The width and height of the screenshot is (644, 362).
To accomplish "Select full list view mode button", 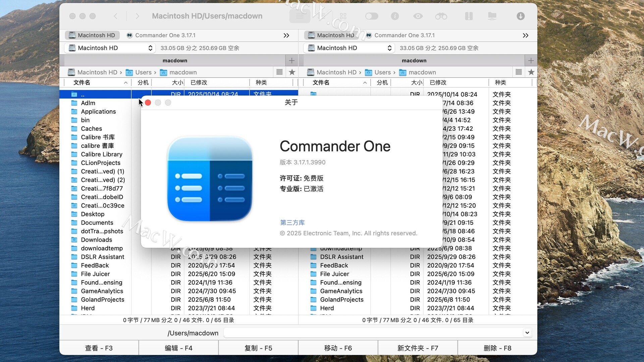I will coord(300,16).
